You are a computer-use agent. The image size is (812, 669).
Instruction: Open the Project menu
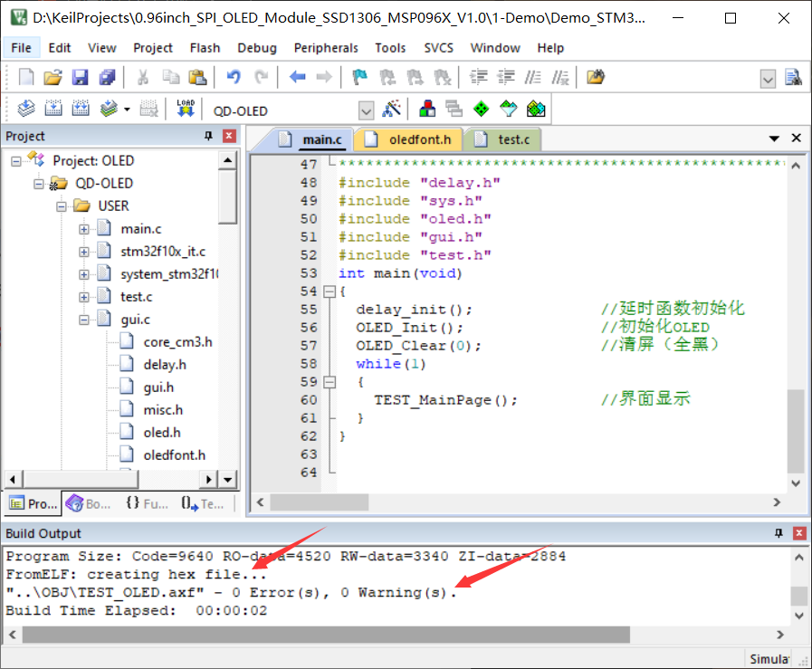[x=153, y=48]
